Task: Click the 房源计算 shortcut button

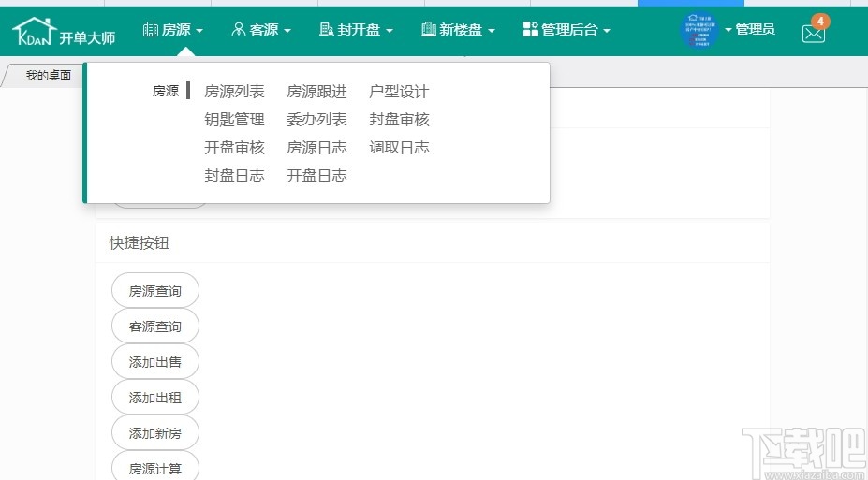Action: pos(155,466)
